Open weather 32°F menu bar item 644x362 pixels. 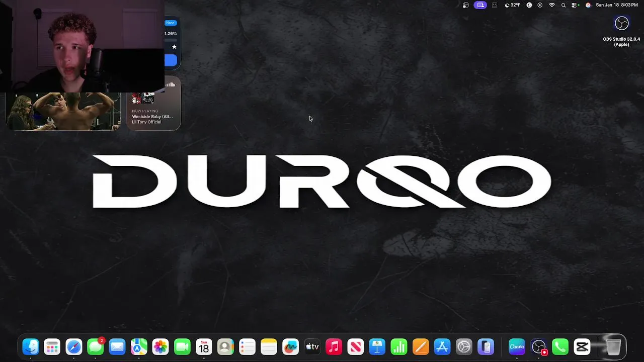coord(513,5)
